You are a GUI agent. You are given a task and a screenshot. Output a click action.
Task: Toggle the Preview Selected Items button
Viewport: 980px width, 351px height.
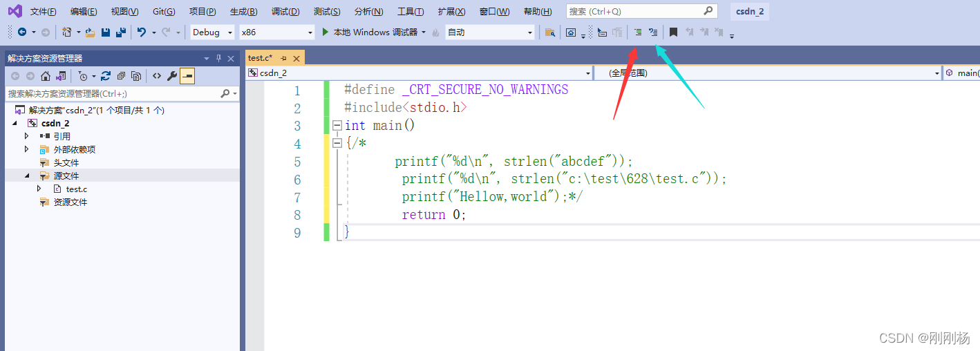187,76
